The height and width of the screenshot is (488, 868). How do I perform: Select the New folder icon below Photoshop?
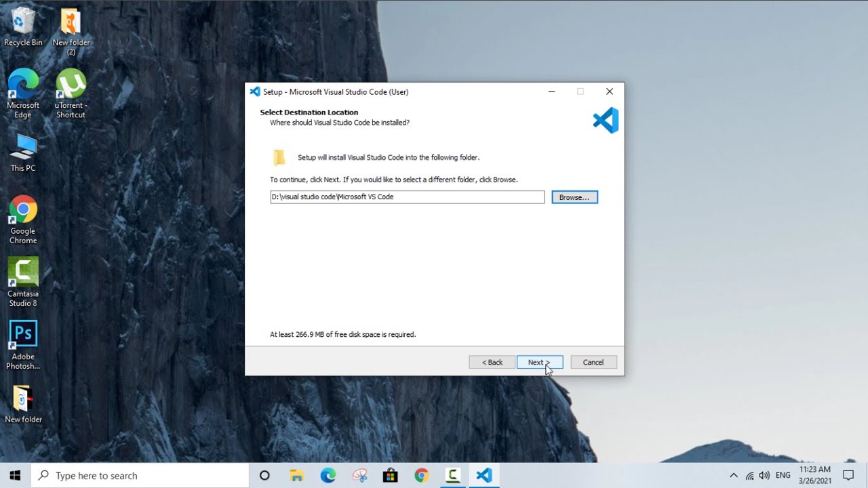(23, 405)
